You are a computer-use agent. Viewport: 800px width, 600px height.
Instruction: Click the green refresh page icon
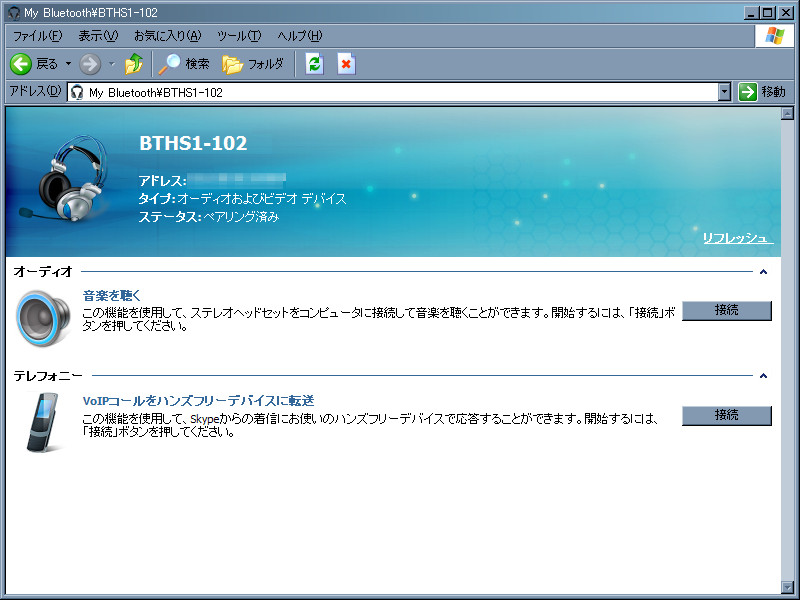click(314, 64)
